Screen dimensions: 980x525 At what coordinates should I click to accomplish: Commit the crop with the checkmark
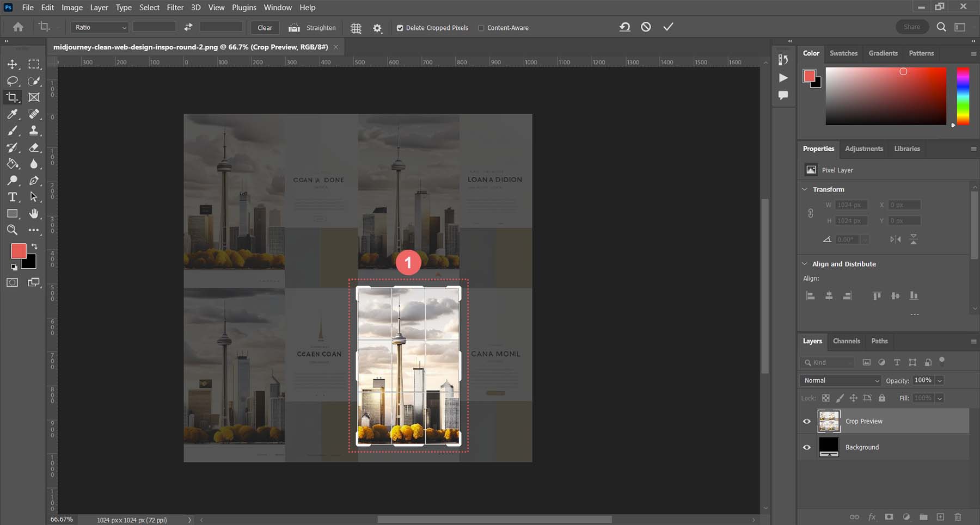click(x=668, y=27)
